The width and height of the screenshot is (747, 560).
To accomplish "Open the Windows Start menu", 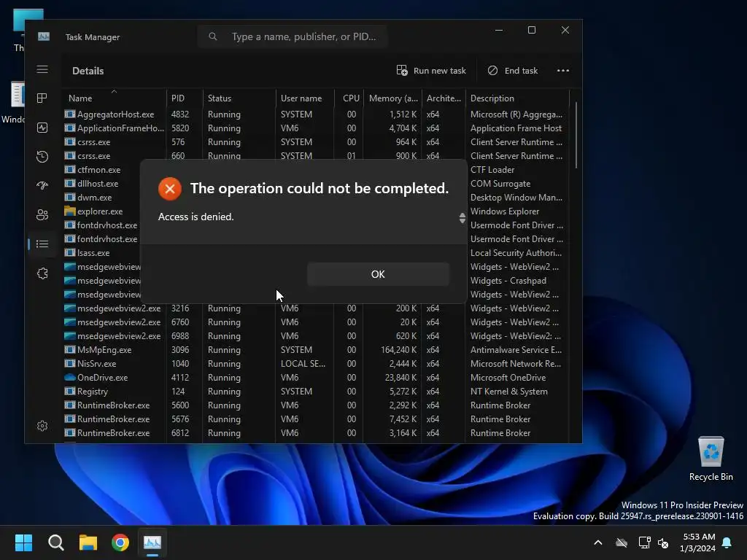I will pos(23,542).
